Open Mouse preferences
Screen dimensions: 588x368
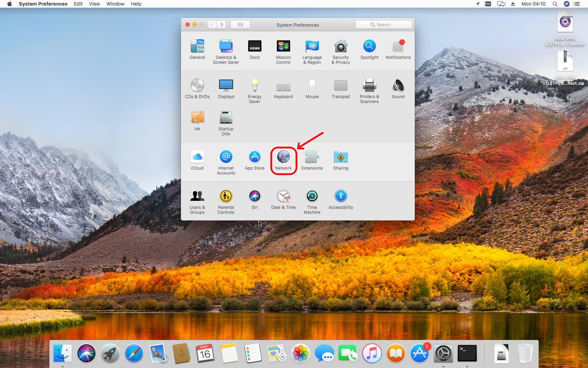pyautogui.click(x=312, y=89)
